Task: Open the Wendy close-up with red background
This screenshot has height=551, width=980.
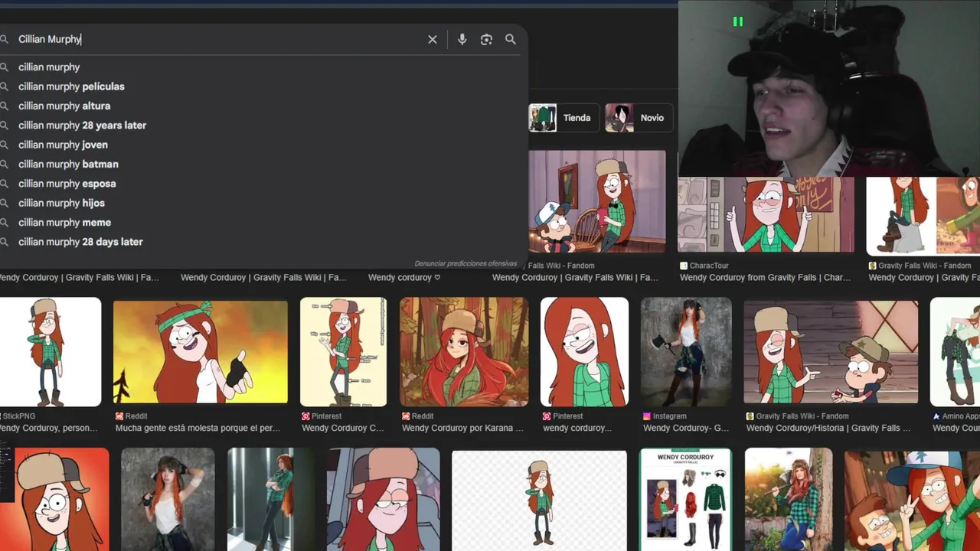Action: click(x=54, y=500)
